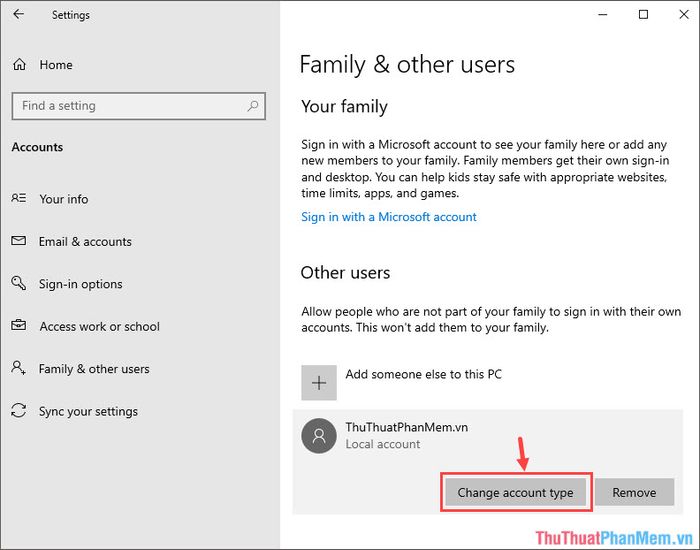
Task: Click the Access work briefcase icon
Action: point(18,325)
